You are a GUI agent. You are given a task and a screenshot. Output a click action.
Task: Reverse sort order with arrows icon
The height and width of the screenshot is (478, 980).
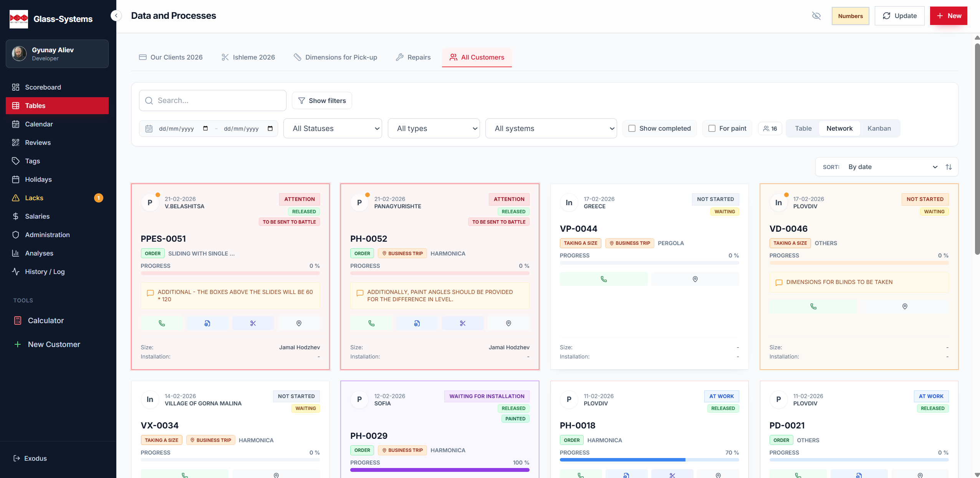[x=949, y=167]
